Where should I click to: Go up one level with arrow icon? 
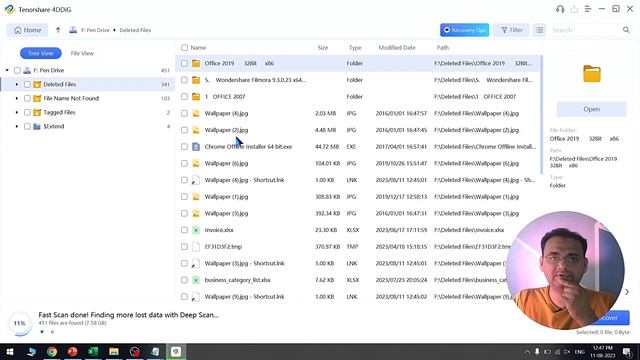(x=58, y=30)
